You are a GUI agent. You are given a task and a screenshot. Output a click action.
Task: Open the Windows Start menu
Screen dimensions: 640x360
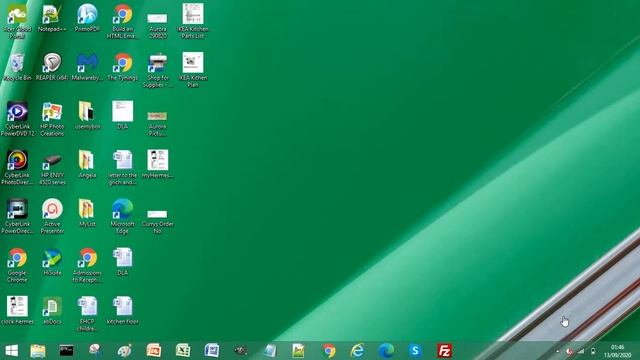click(x=11, y=351)
